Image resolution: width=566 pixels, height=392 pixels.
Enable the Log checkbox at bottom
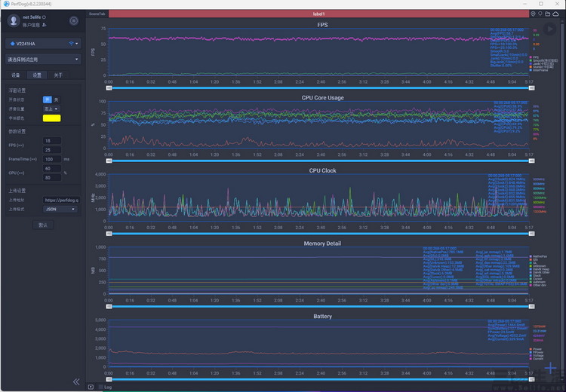101,387
